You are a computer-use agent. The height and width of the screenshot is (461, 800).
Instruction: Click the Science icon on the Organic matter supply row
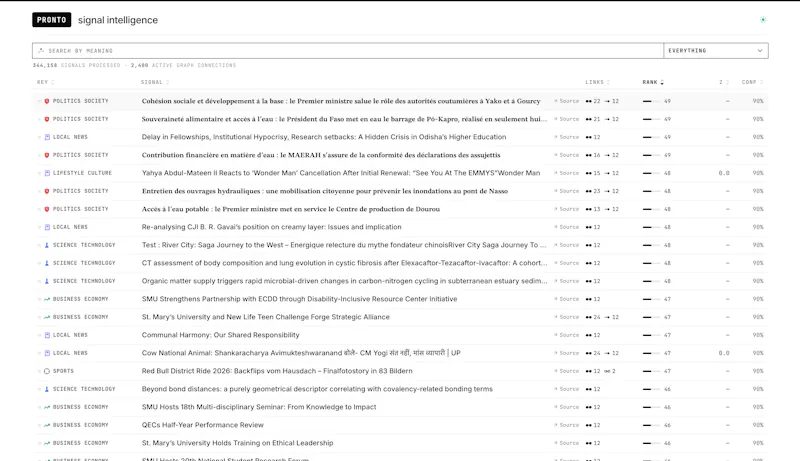(47, 281)
